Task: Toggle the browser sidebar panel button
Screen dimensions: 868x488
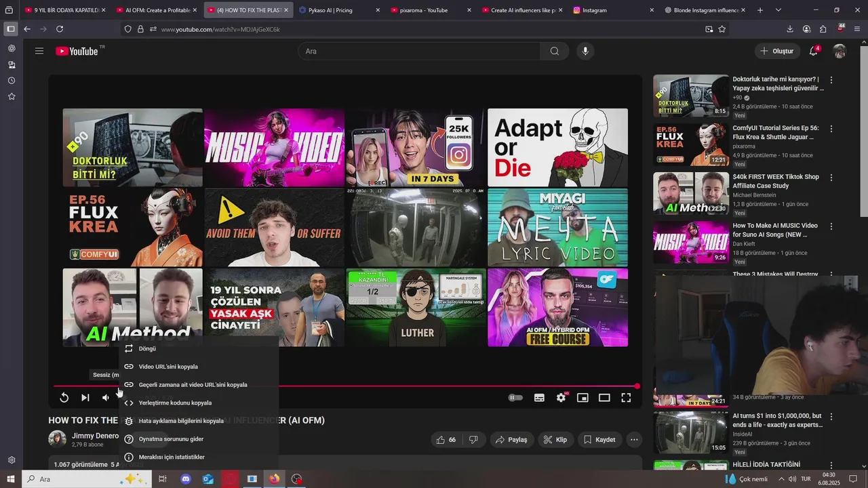Action: (x=11, y=29)
